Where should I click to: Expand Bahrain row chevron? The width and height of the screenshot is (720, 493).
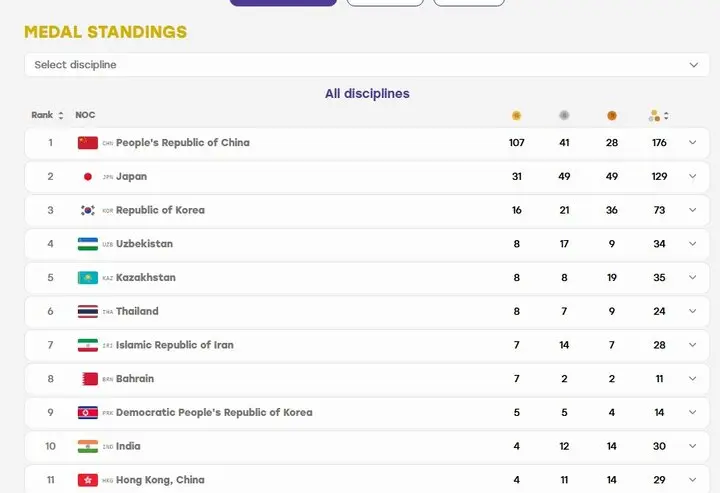coord(692,379)
